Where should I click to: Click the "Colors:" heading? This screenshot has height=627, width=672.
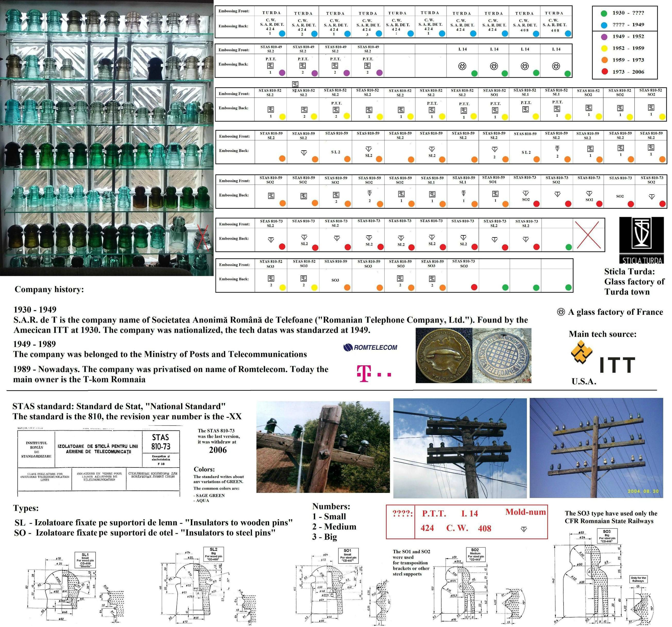coord(204,469)
